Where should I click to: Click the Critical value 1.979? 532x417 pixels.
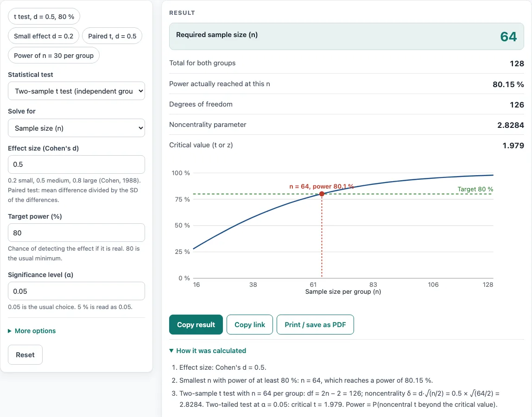513,145
